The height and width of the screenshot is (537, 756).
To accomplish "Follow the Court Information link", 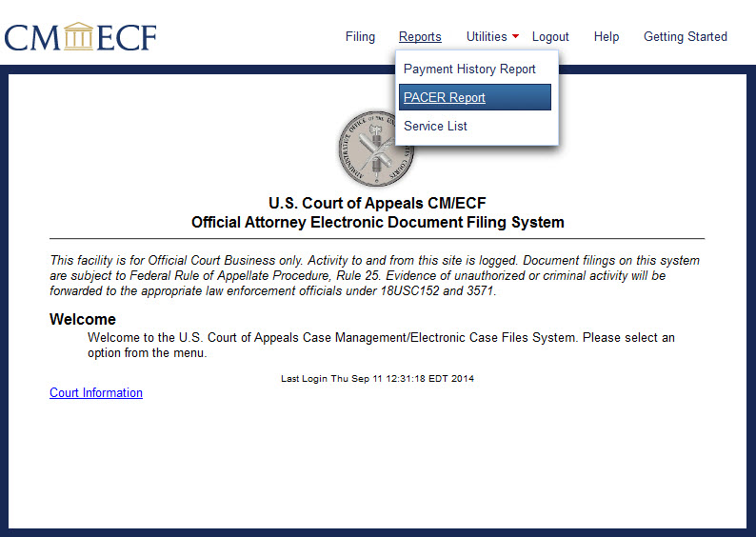I will [96, 393].
